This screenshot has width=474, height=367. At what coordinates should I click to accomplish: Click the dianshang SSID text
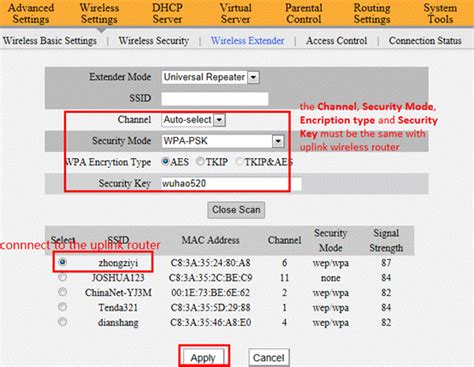(x=118, y=323)
